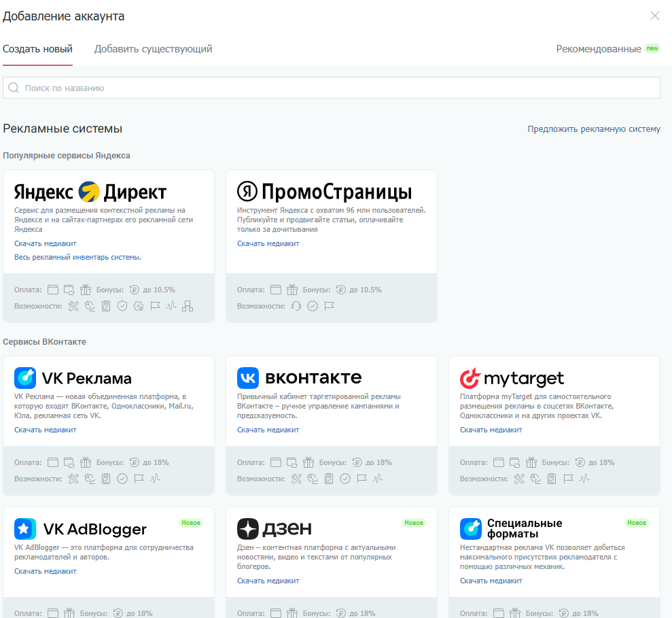Click the shield icon in Яндекс Директ capabilities
The width and height of the screenshot is (672, 618).
(122, 306)
